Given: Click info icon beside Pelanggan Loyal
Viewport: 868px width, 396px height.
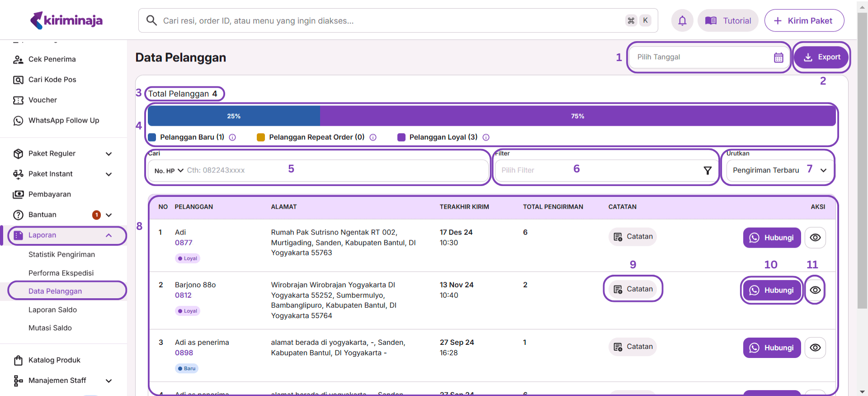Looking at the screenshot, I should (x=486, y=138).
